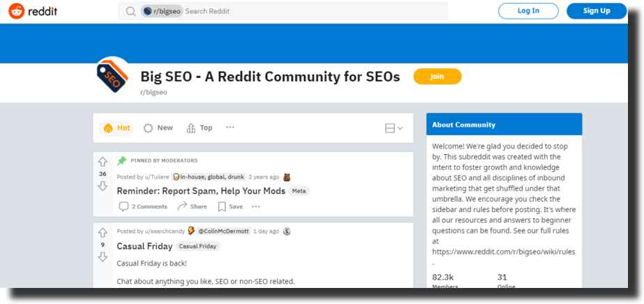The width and height of the screenshot is (644, 304).
Task: Click the Sign Up button
Action: [x=597, y=11]
